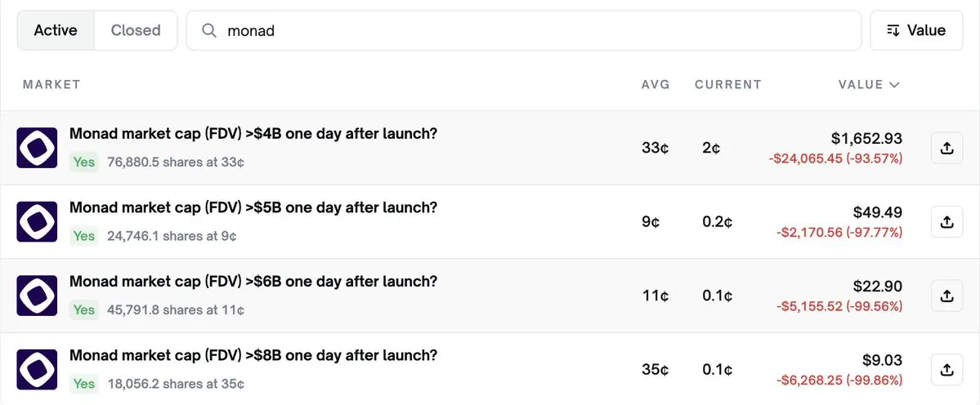Screen dimensions: 980x405
Task: Click share icon for >$4B market row
Action: pyautogui.click(x=946, y=148)
